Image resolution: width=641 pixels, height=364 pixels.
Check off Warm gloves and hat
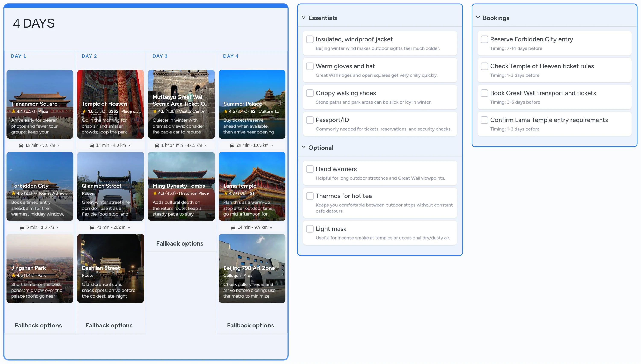[310, 66]
